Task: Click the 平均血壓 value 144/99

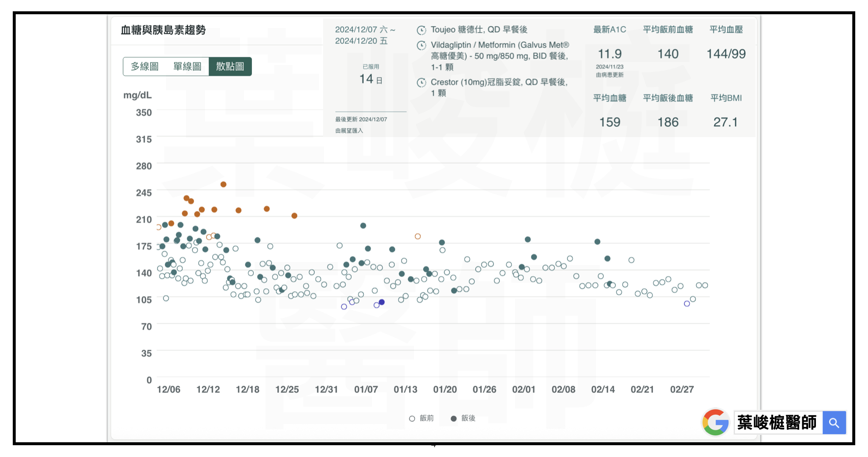Action: [726, 54]
